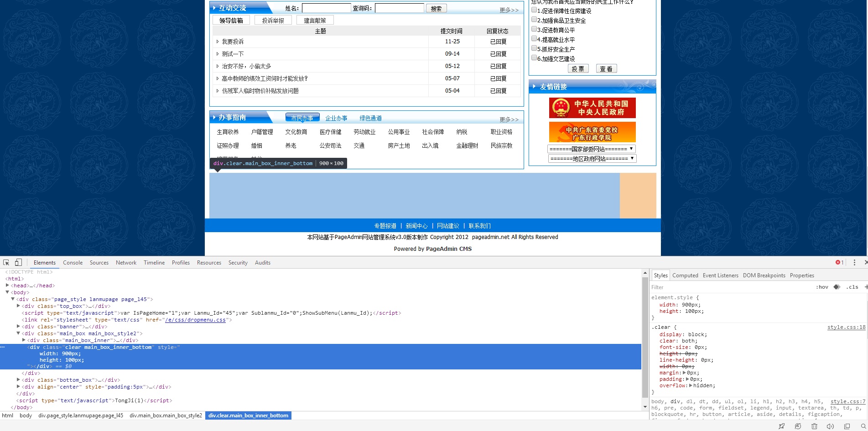Viewport: 868px width, 431px height.
Task: Select the 企业办事 tab
Action: 336,118
